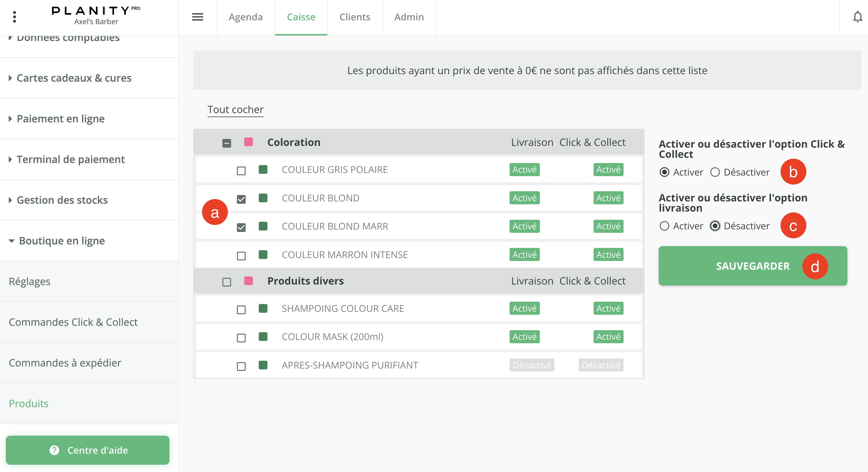Select Désactiver for Click & Collect option

click(715, 172)
